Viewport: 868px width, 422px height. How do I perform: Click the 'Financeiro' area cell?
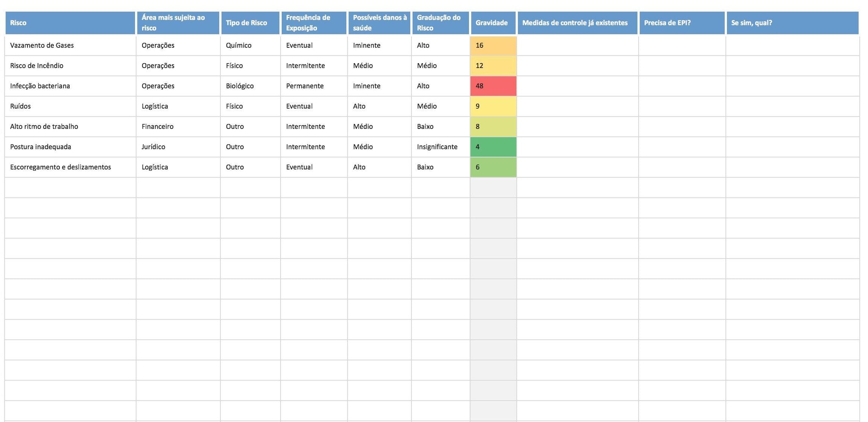click(178, 127)
